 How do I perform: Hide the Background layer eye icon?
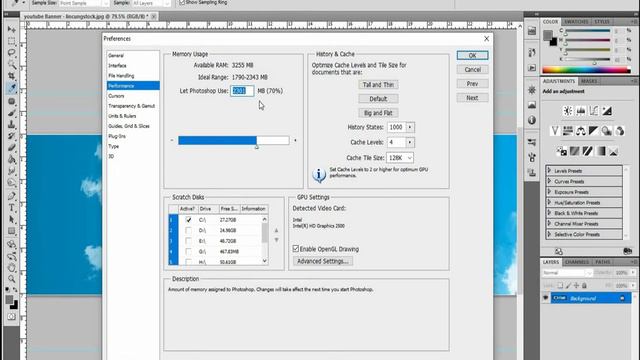[545, 298]
